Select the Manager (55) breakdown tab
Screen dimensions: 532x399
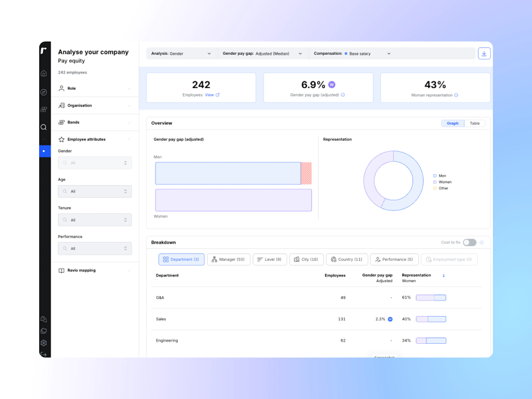pyautogui.click(x=228, y=259)
